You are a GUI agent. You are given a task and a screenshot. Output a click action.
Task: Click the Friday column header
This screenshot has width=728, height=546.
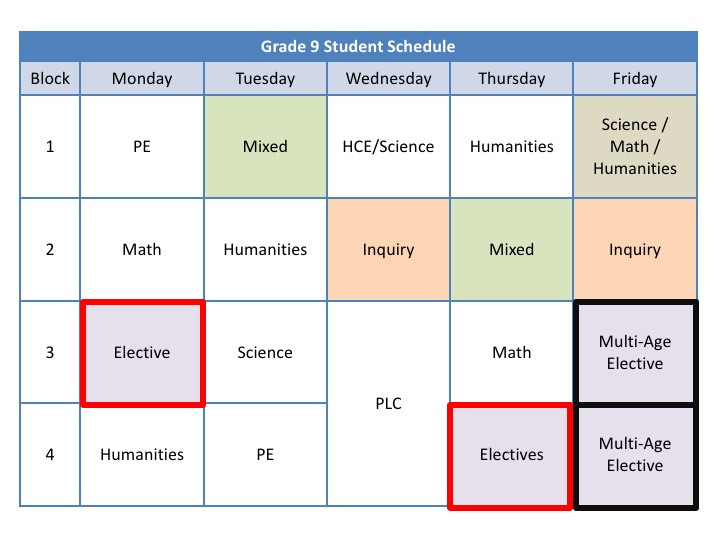click(x=635, y=79)
